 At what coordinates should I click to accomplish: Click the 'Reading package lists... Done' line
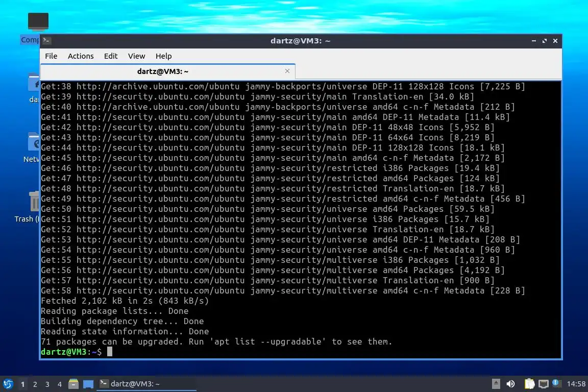coord(114,311)
